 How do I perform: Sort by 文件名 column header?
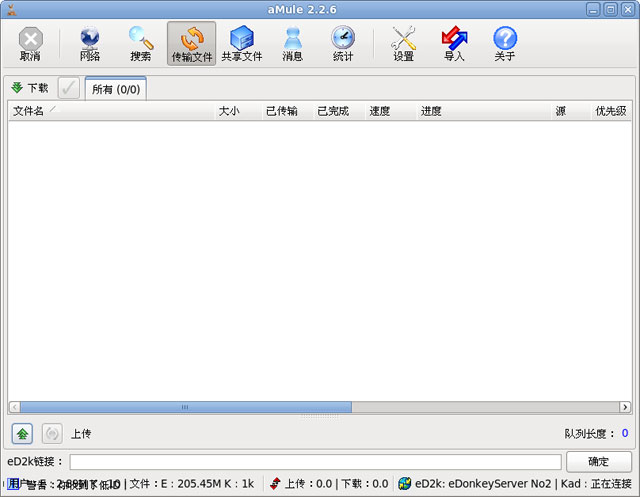point(111,111)
